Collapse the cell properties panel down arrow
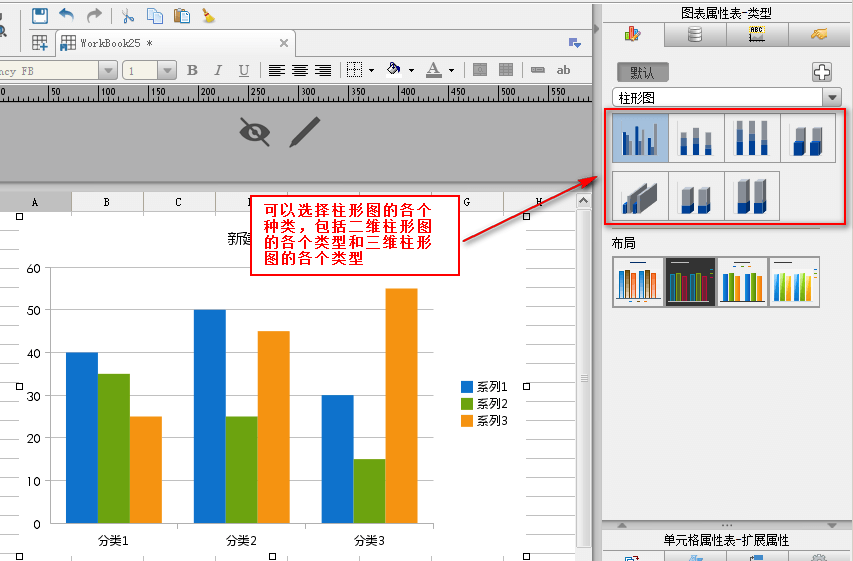This screenshot has width=853, height=561. point(832,525)
